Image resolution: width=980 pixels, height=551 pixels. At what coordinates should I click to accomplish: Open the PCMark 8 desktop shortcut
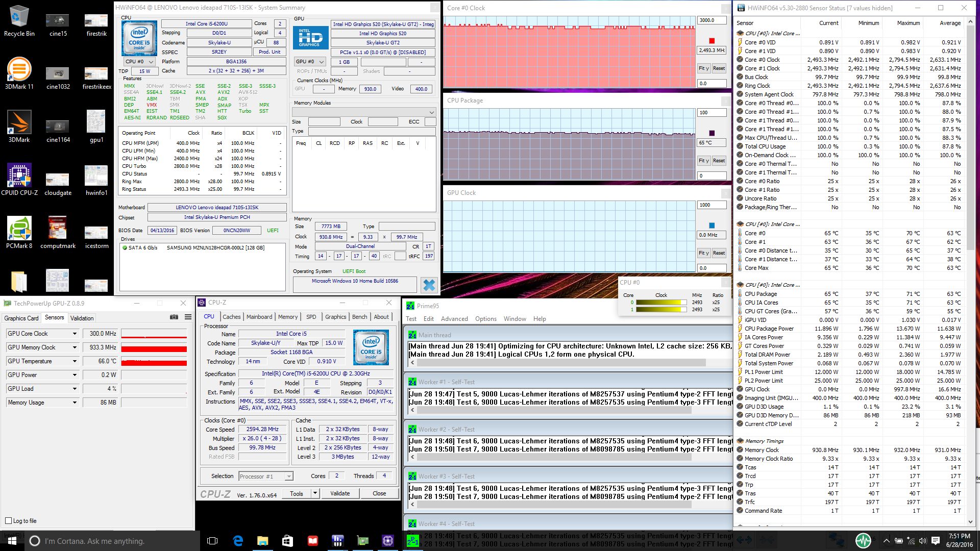pyautogui.click(x=19, y=233)
